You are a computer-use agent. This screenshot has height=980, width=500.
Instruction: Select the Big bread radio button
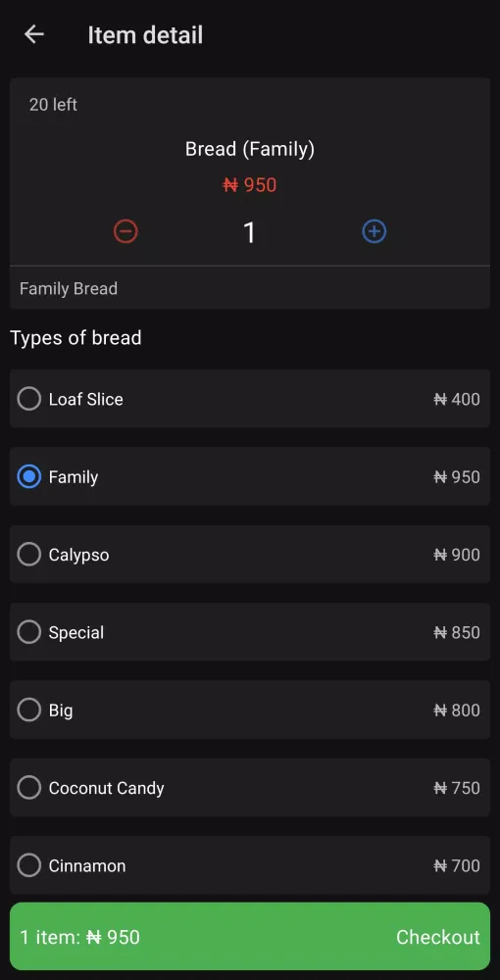[28, 710]
